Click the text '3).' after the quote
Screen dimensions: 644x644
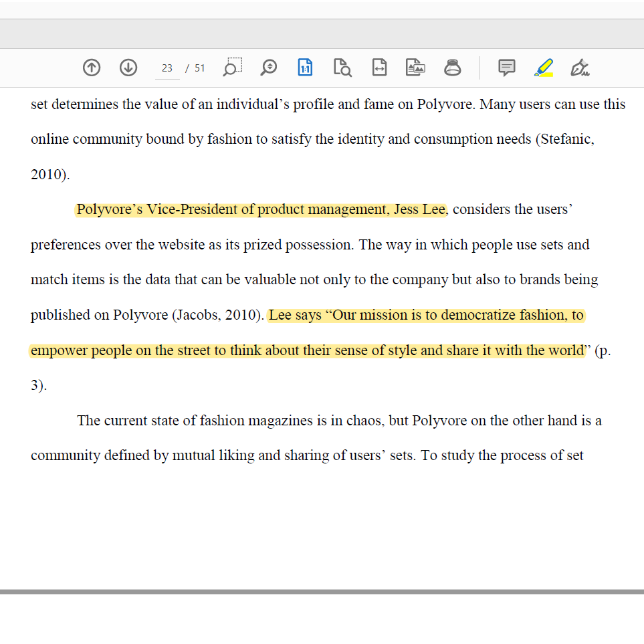pos(39,385)
